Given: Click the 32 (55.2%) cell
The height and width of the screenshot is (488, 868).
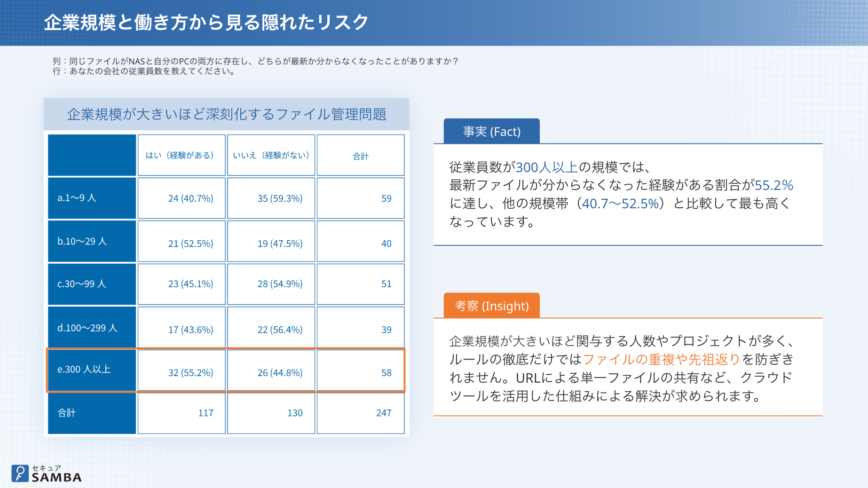Looking at the screenshot, I should (181, 370).
